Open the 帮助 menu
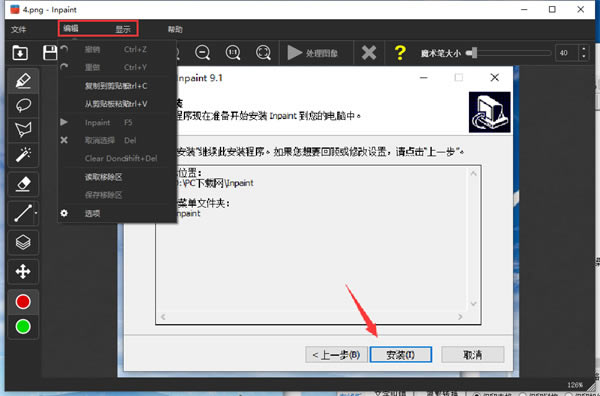The width and height of the screenshot is (600, 396). (x=175, y=29)
